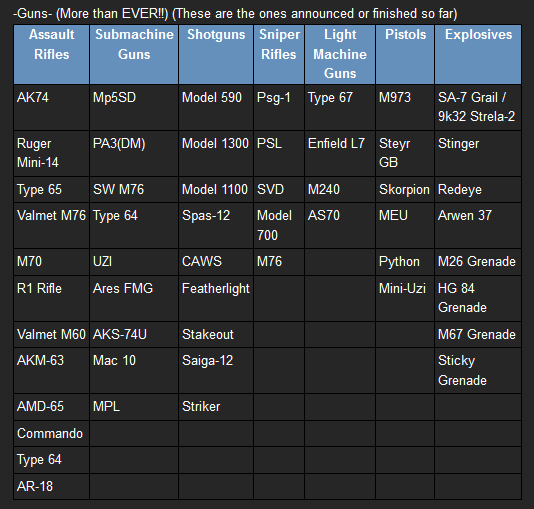Click the Assault Rifles column header
The width and height of the screenshot is (534, 509).
click(51, 54)
